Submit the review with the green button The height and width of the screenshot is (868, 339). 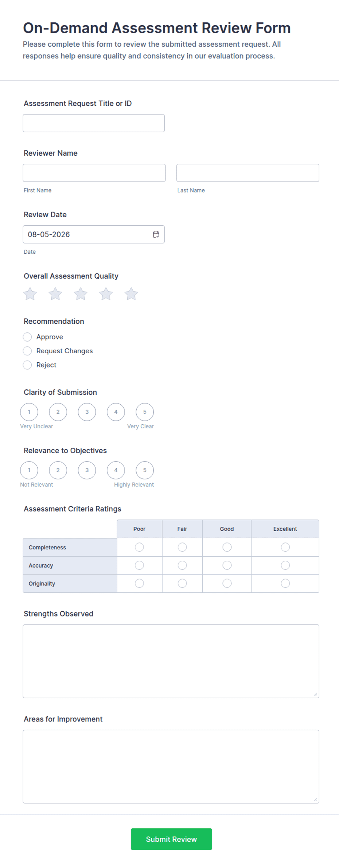(171, 839)
